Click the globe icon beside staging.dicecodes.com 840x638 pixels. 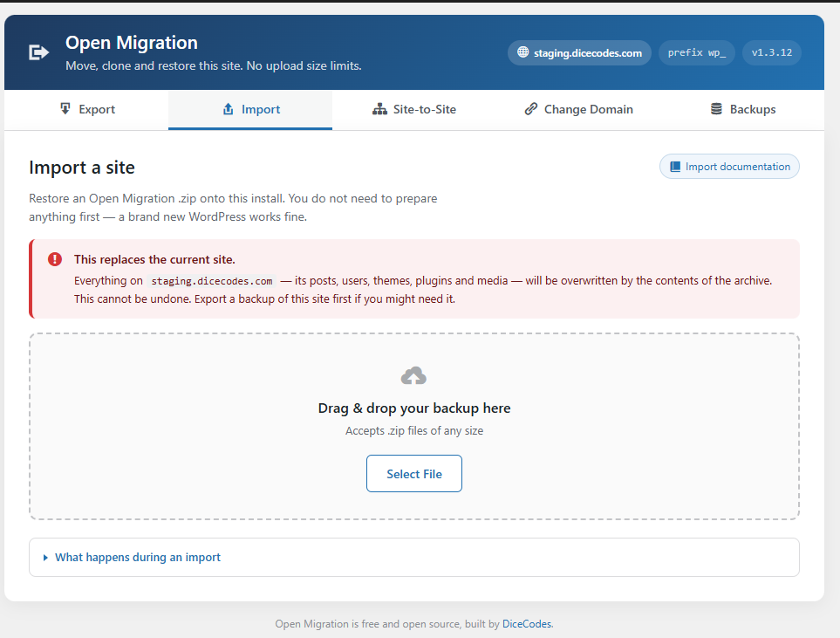tap(522, 52)
